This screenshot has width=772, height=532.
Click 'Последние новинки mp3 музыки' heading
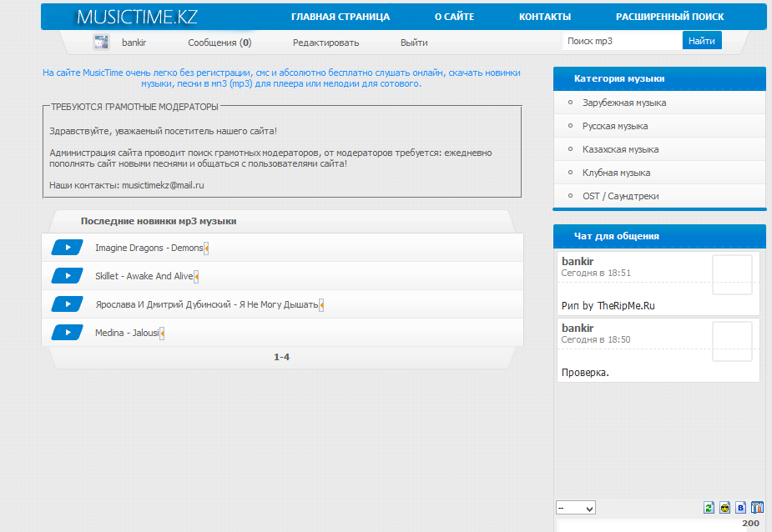tap(159, 222)
